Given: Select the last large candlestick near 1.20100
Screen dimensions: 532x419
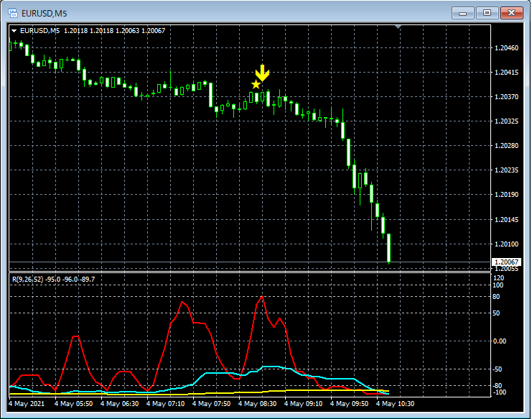Looking at the screenshot, I should tap(389, 248).
